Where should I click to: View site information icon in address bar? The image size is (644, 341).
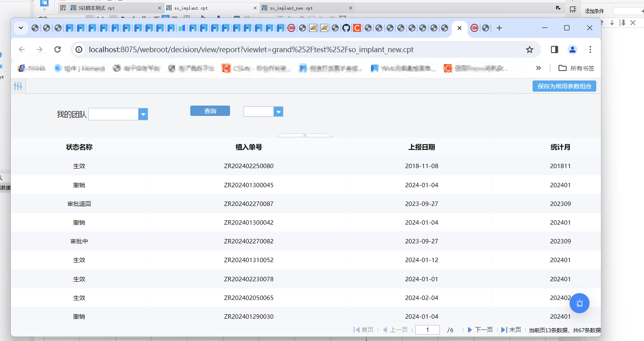tap(79, 49)
